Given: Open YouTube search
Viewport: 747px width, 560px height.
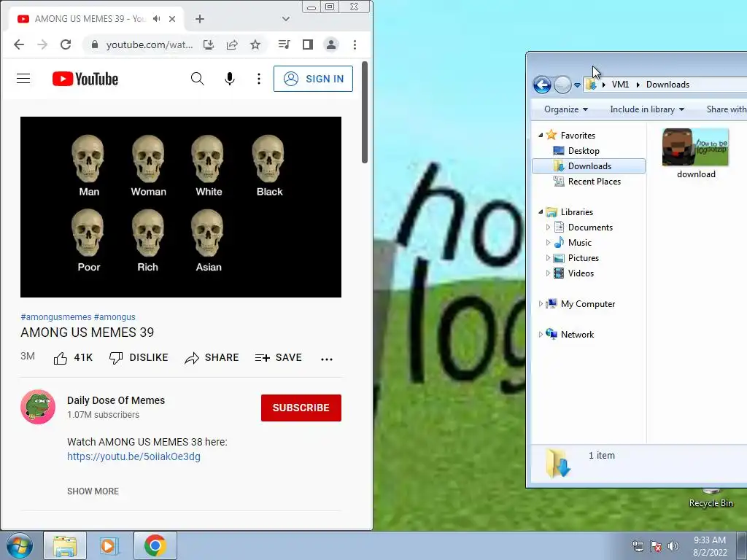Looking at the screenshot, I should click(x=197, y=79).
